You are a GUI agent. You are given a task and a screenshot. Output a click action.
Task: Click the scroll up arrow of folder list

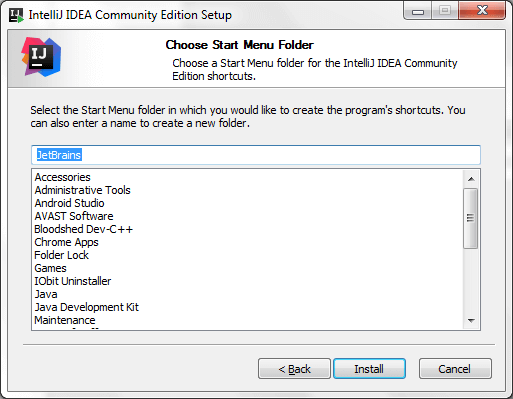pyautogui.click(x=471, y=179)
